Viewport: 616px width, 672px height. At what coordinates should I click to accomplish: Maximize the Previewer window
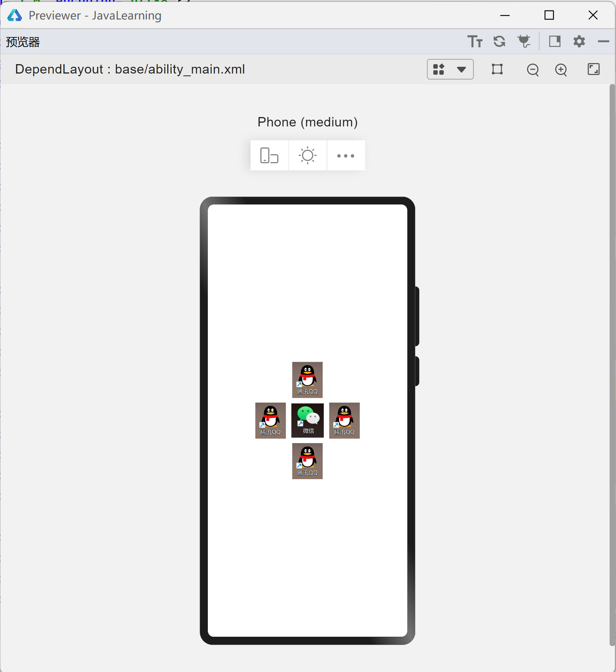(549, 15)
